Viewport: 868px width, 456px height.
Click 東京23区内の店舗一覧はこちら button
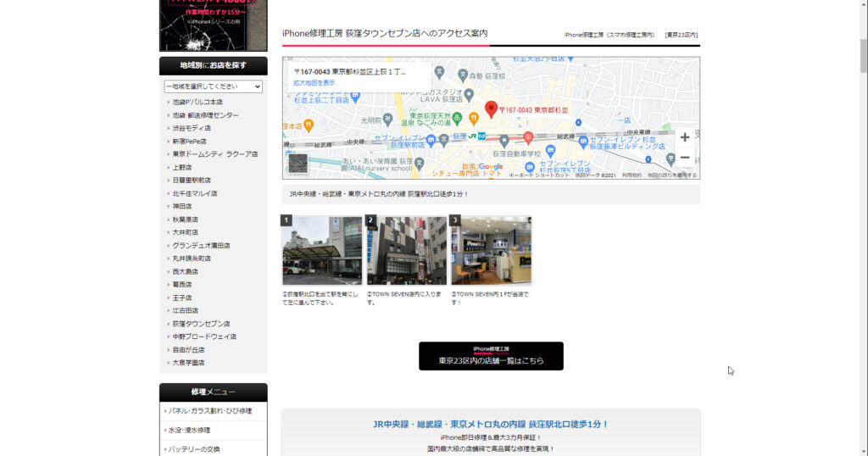click(491, 356)
